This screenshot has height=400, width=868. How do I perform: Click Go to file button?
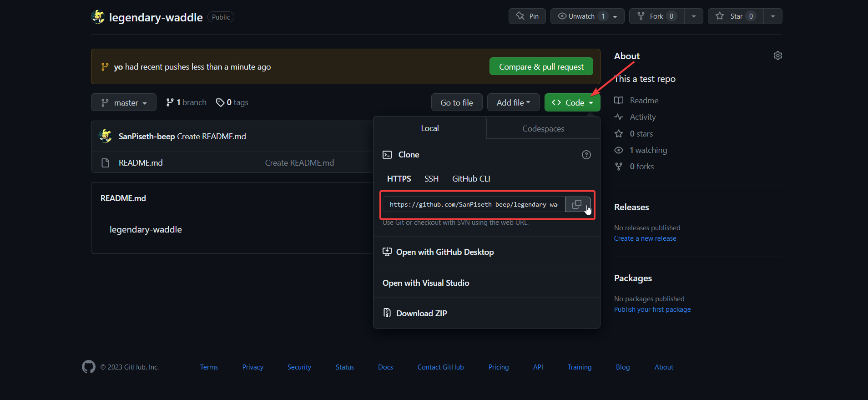457,102
